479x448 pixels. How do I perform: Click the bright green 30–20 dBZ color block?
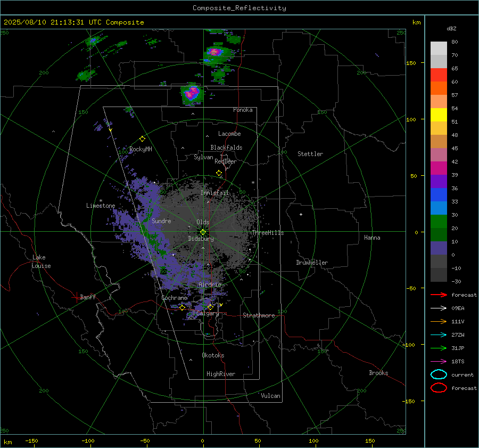[439, 221]
